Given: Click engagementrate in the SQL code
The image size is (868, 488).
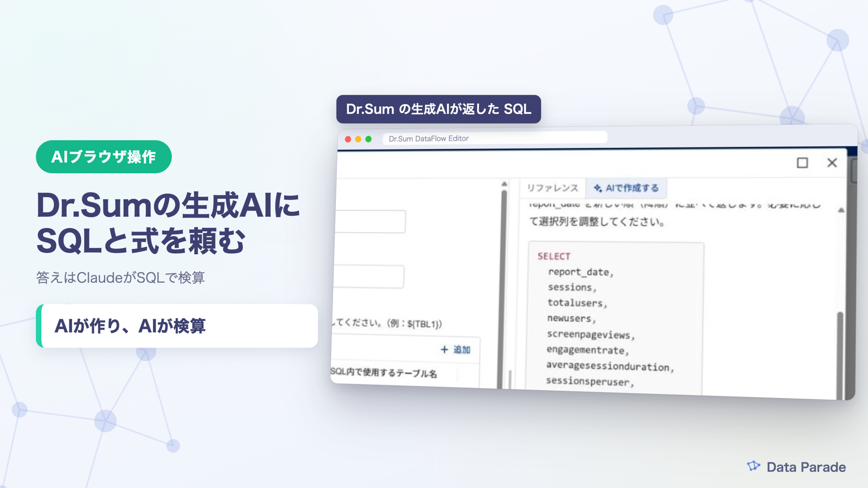Looking at the screenshot, I should point(585,350).
